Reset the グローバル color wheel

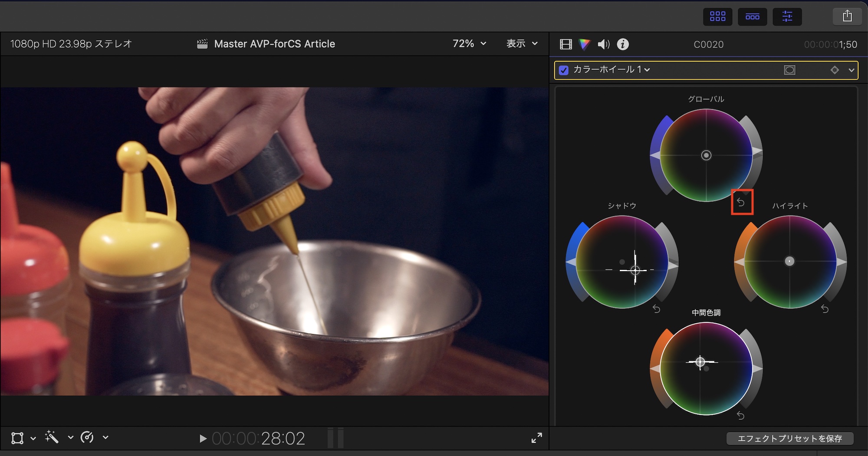tap(741, 202)
